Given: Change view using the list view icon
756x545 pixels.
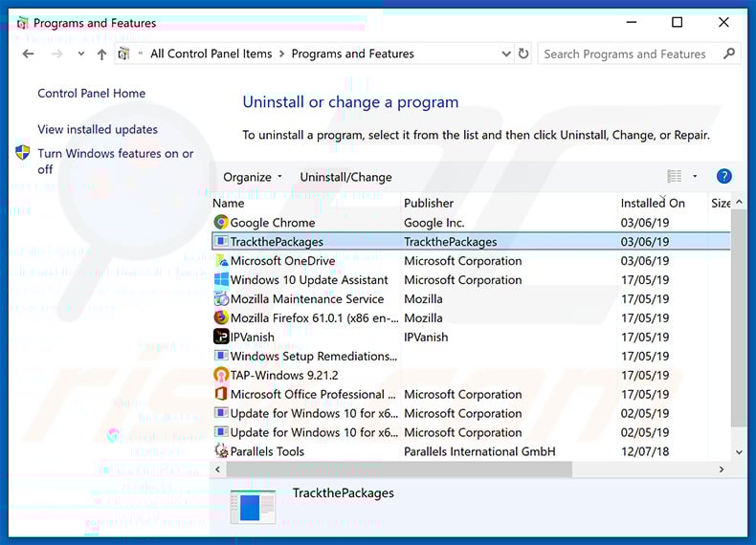Looking at the screenshot, I should 674,176.
